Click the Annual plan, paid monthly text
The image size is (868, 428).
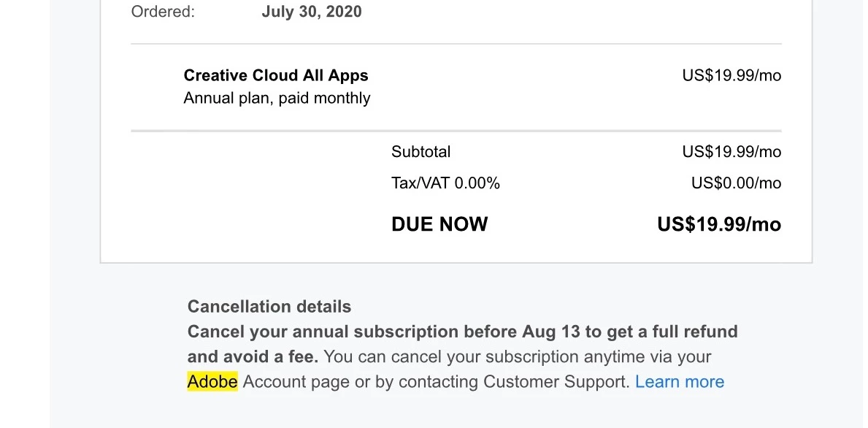277,98
